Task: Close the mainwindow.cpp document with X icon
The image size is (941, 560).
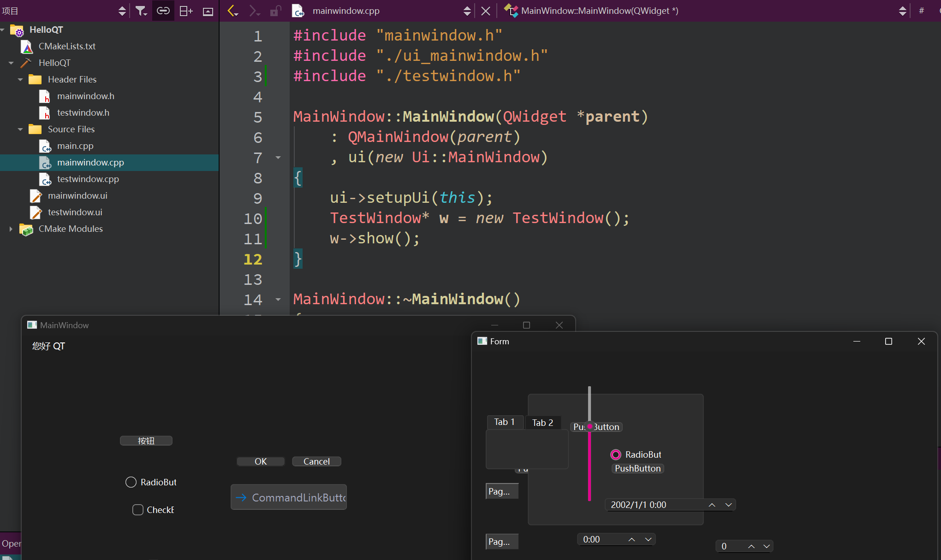Action: click(x=486, y=11)
